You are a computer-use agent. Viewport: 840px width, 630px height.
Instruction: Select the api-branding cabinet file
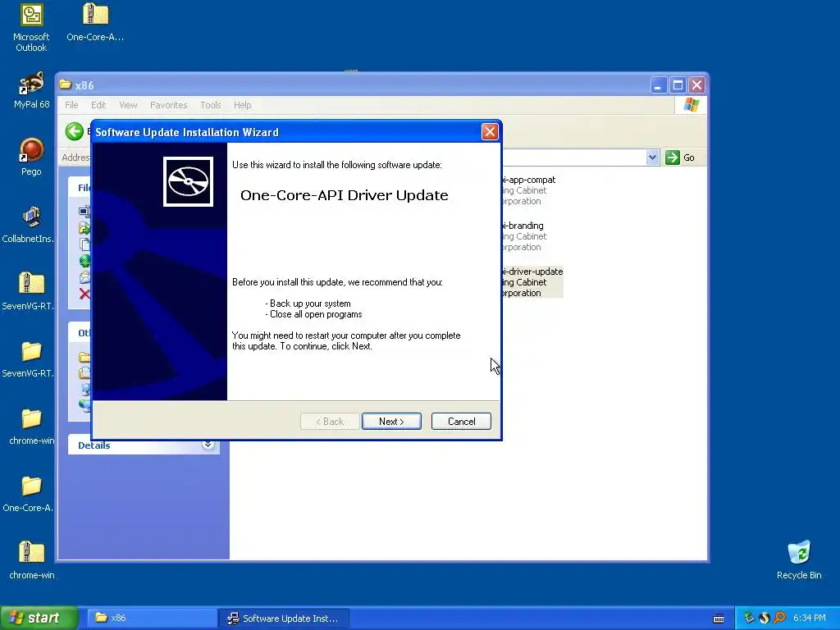coord(524,236)
